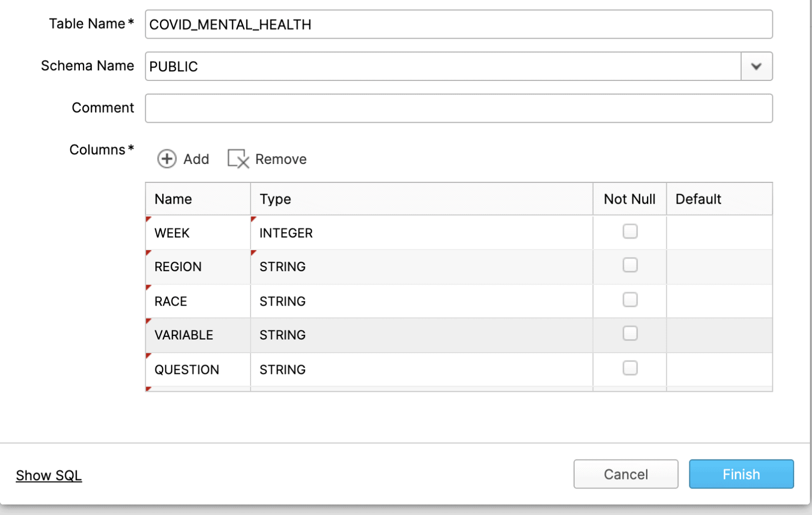
Task: Enable Not Null for REGION column
Action: click(630, 265)
